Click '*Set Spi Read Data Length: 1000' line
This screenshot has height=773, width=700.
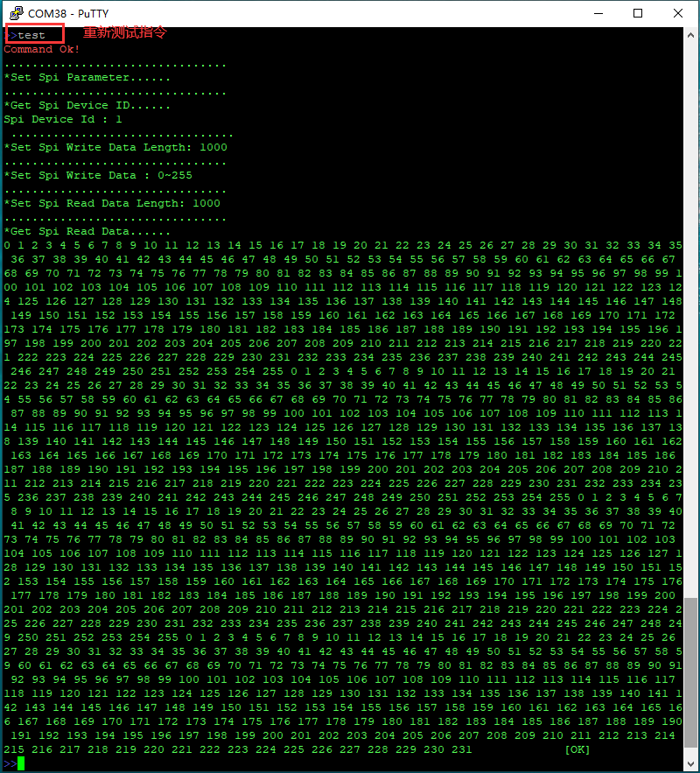pyautogui.click(x=112, y=203)
